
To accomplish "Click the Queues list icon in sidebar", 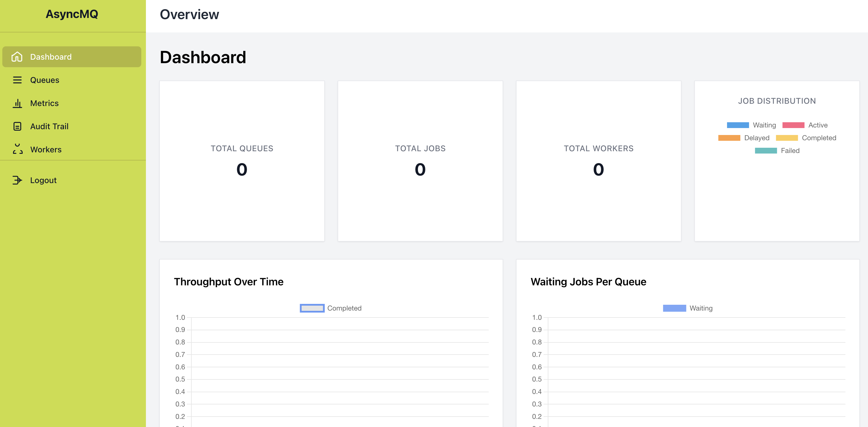I will coord(17,80).
